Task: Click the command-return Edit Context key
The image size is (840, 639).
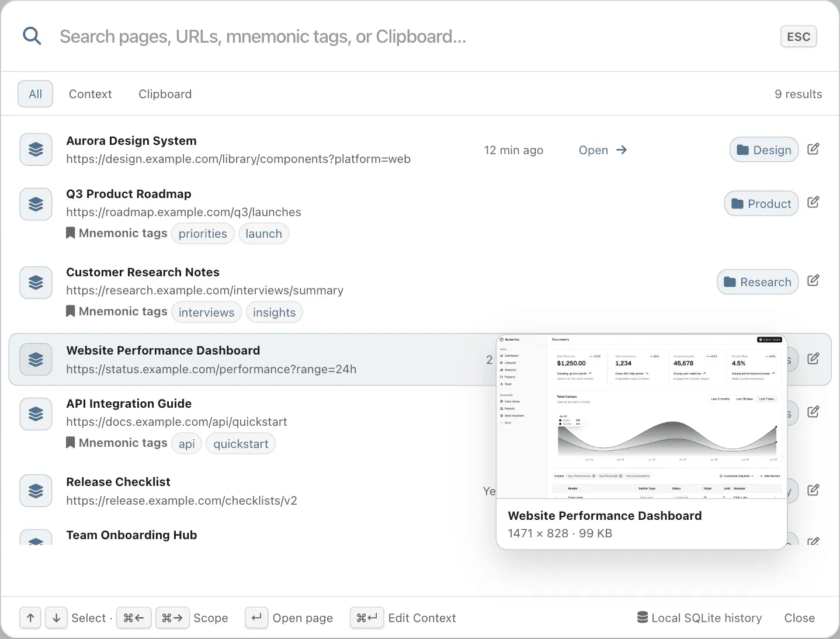Action: point(367,618)
